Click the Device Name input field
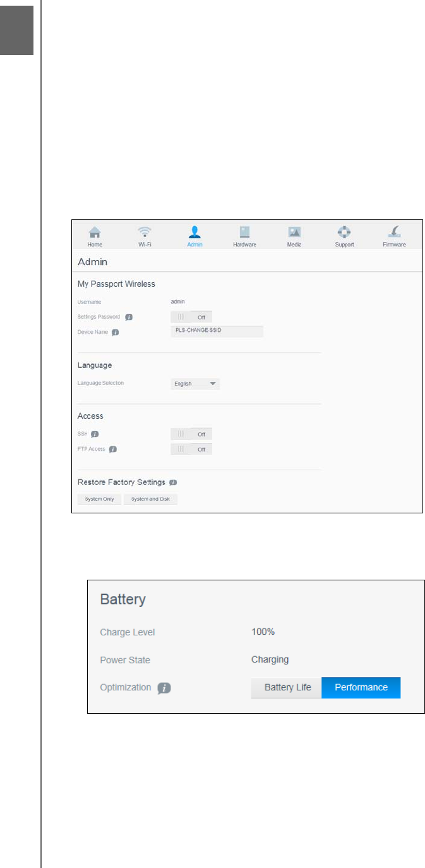The height and width of the screenshot is (868, 425). coord(217,332)
